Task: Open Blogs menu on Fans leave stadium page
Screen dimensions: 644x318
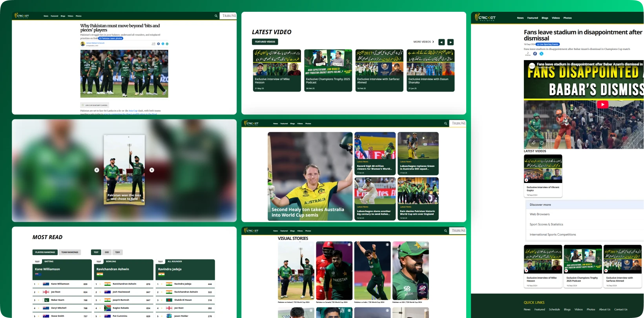Action: pyautogui.click(x=545, y=18)
